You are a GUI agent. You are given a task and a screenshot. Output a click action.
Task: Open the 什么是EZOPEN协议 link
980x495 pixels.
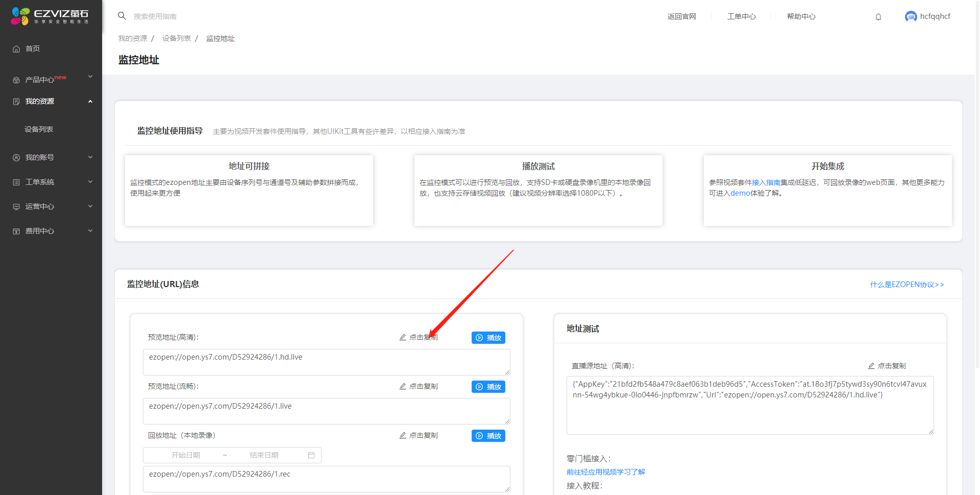906,285
